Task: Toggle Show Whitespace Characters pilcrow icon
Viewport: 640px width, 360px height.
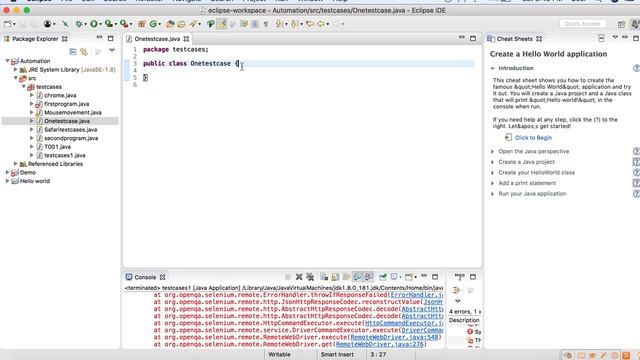Action: coord(266,24)
